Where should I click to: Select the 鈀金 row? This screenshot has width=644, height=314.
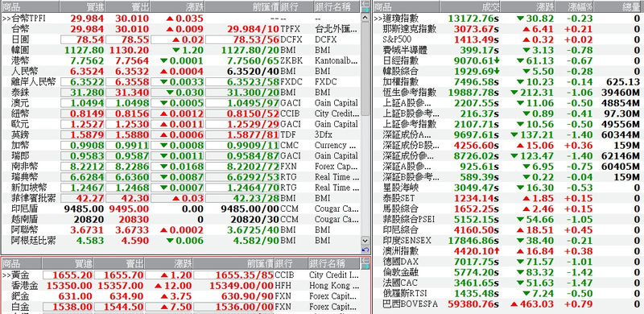[x=180, y=296]
